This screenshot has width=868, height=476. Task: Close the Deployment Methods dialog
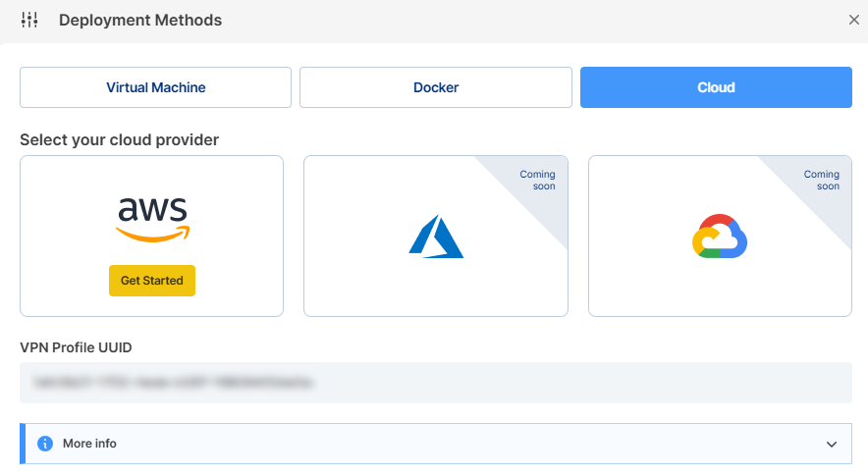[x=853, y=20]
